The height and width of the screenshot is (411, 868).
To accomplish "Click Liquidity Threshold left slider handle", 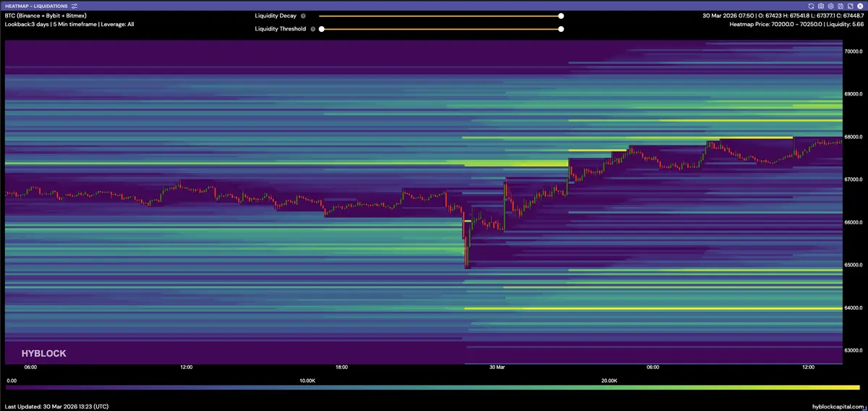I will tap(322, 29).
